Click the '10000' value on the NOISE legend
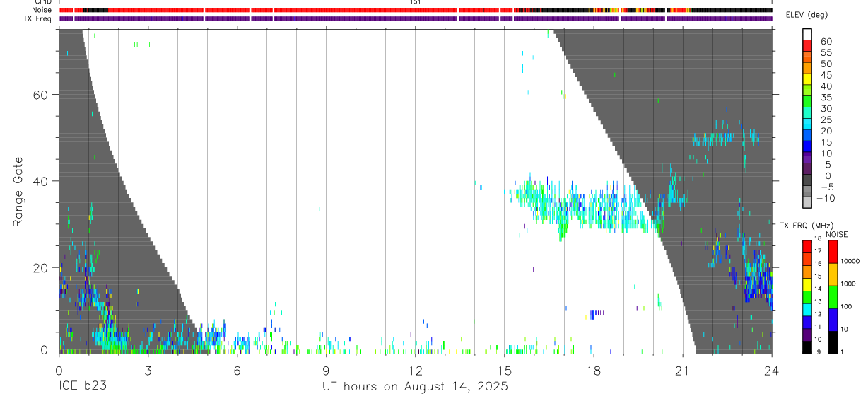868x401 pixels. click(850, 261)
